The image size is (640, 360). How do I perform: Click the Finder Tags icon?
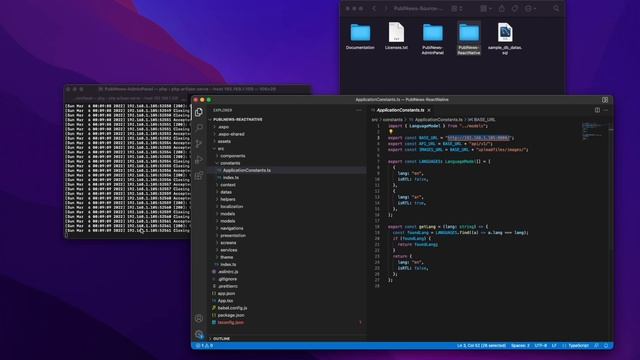coord(515,8)
